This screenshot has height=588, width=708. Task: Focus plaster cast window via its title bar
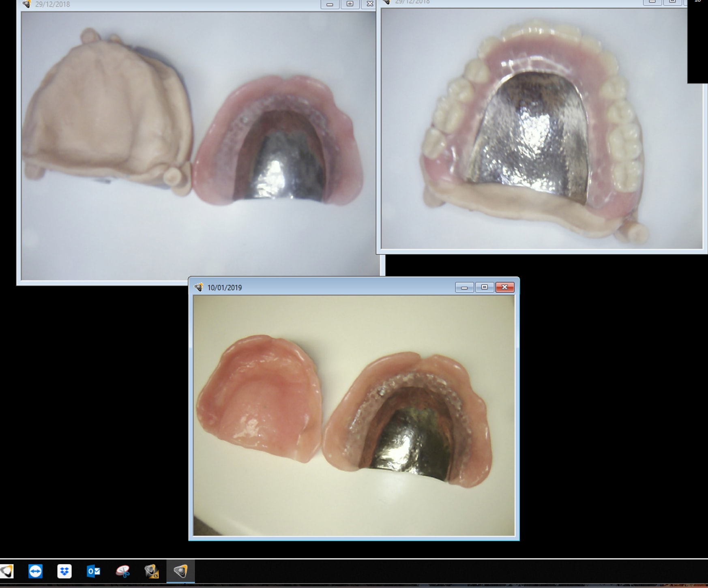tap(182, 4)
